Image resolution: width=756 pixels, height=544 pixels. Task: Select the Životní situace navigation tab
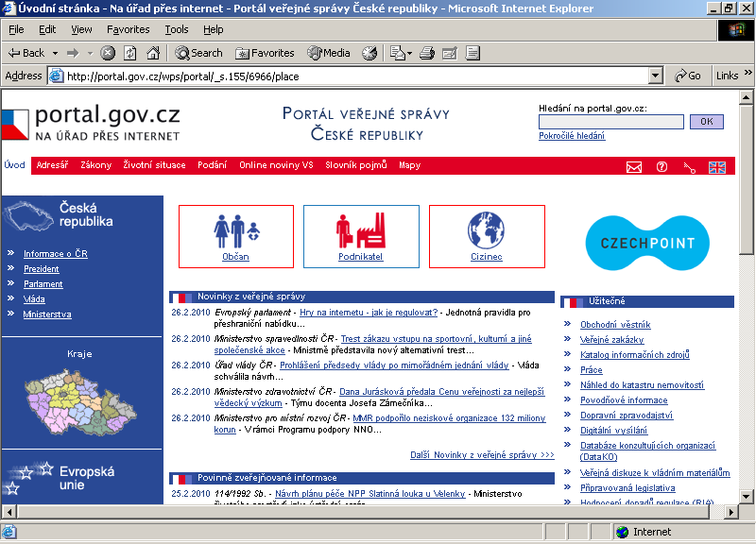[154, 164]
